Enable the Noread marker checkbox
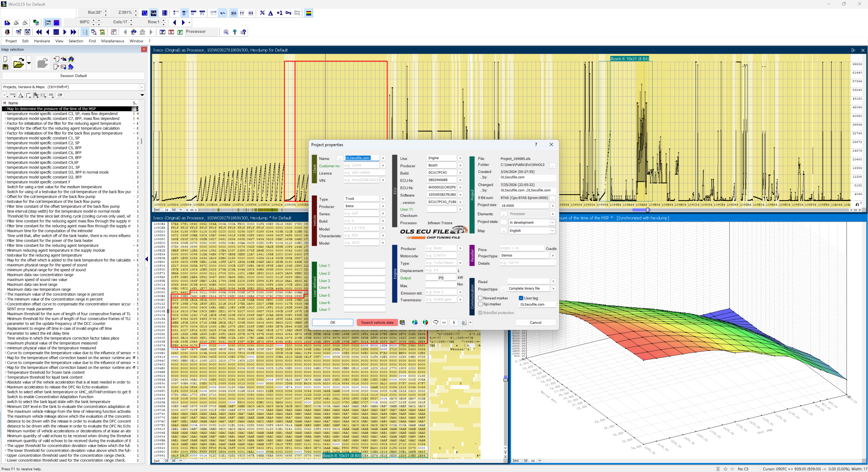The height and width of the screenshot is (472, 868). click(x=480, y=298)
